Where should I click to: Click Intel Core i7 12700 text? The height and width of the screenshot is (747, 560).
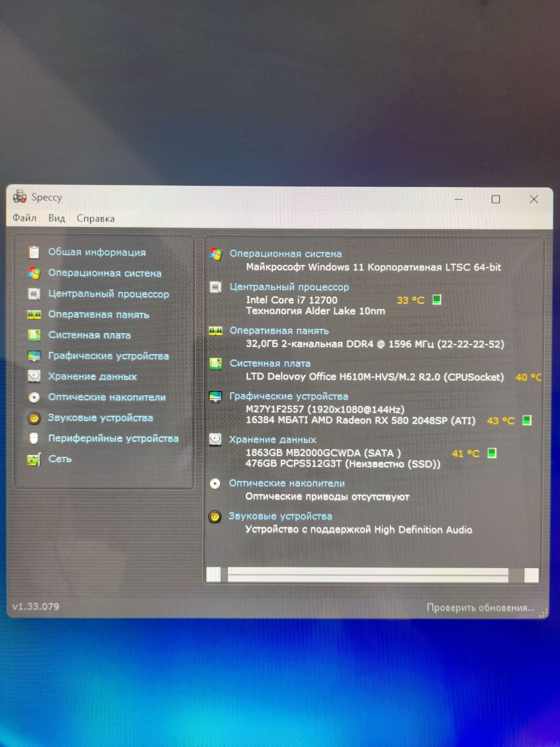[x=292, y=300]
